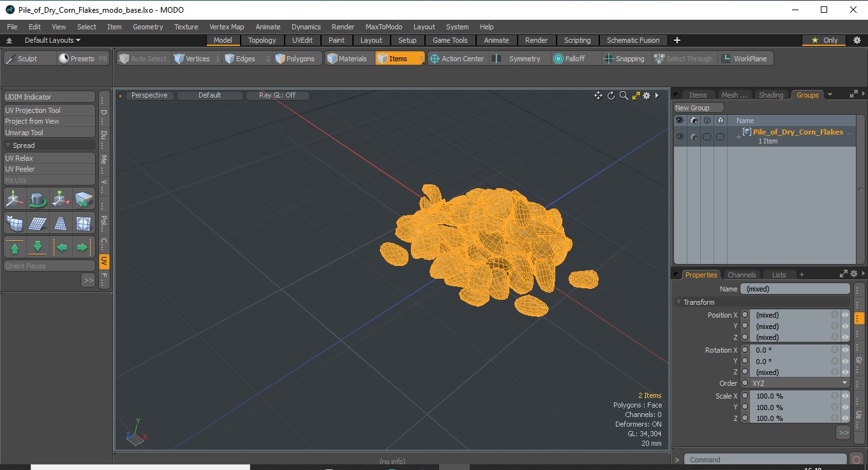Screen dimensions: 868x470
Task: Select the tapered UV grid icon
Action: point(61,223)
